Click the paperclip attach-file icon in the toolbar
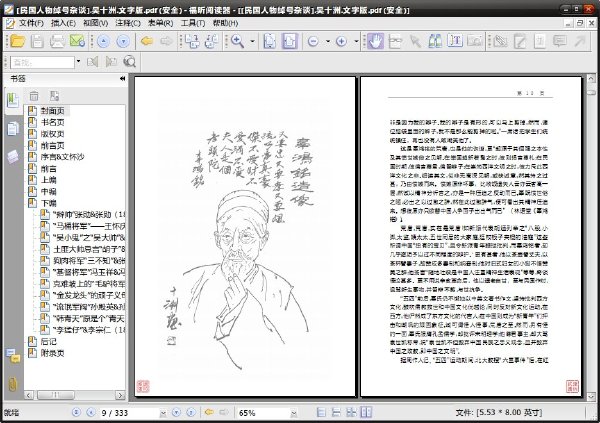The image size is (600, 423). click(500, 41)
